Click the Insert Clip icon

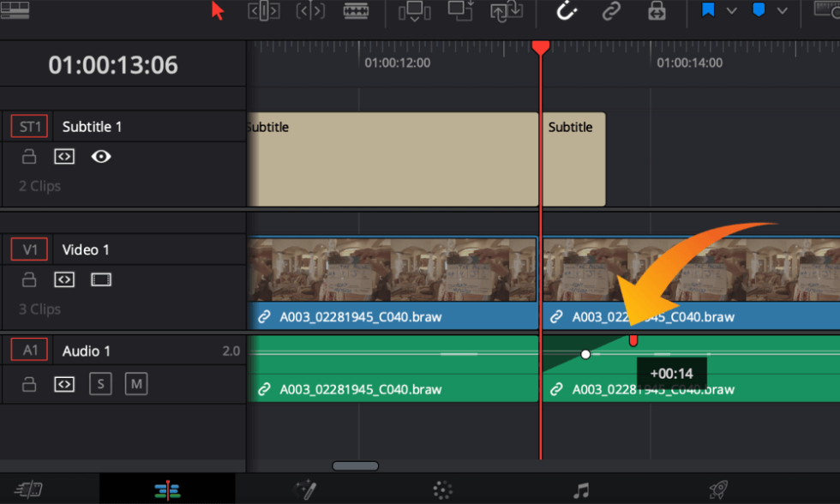coord(415,11)
